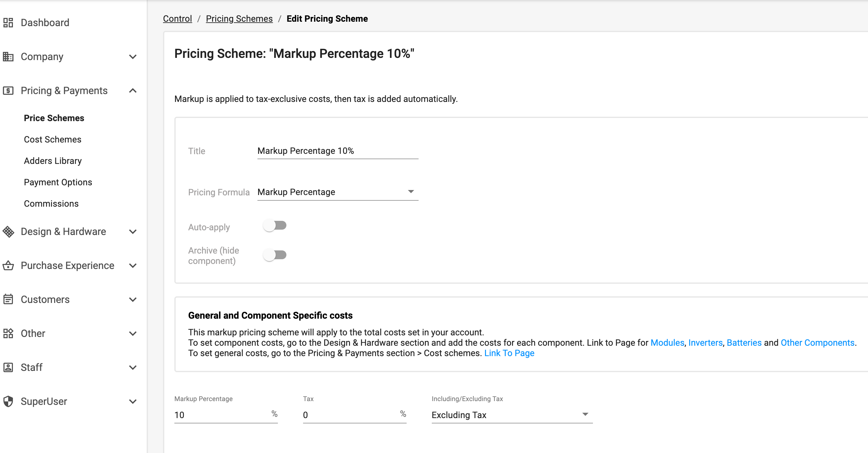Expand the Customers chevron
Image resolution: width=868 pixels, height=453 pixels.
(x=133, y=299)
